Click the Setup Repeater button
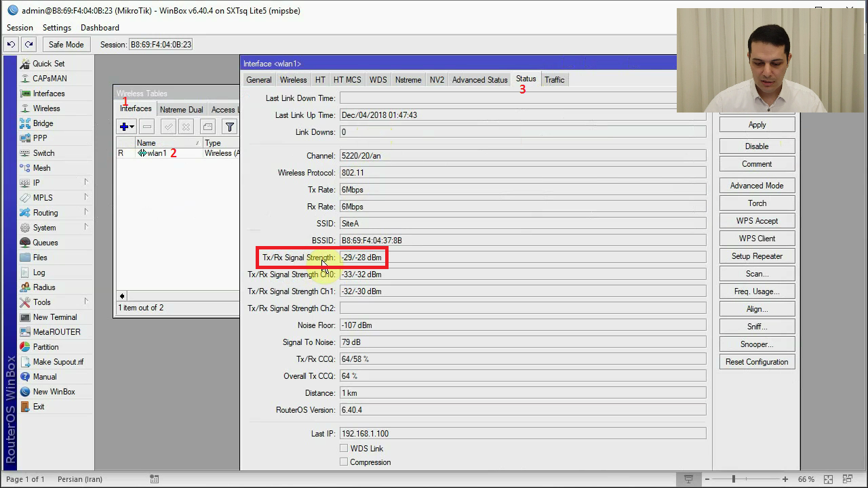The width and height of the screenshot is (868, 488). (x=757, y=256)
